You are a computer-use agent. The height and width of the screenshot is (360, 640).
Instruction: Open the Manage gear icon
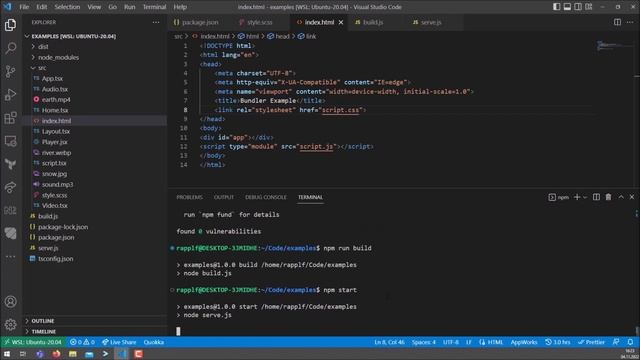pos(11,324)
